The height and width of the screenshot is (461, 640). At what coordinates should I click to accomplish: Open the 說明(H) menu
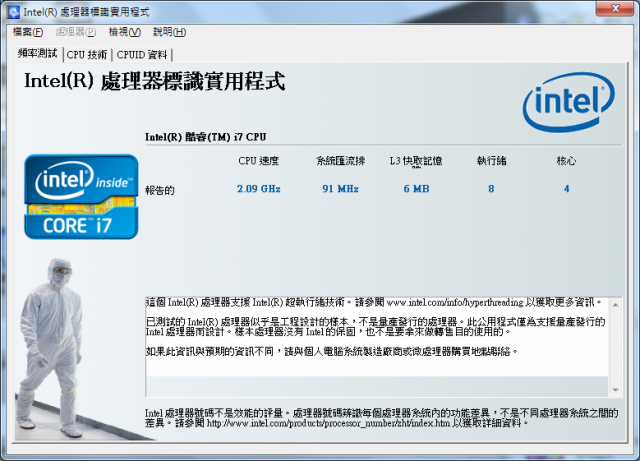pos(169,32)
